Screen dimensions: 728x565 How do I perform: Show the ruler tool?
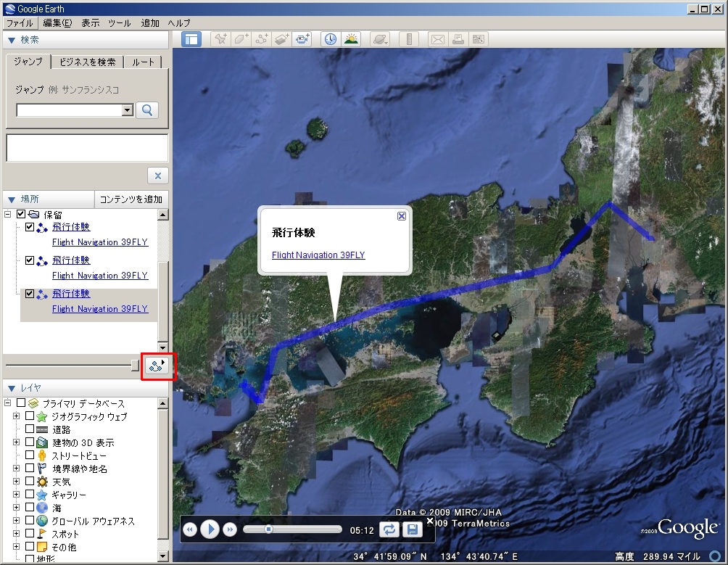click(x=409, y=39)
